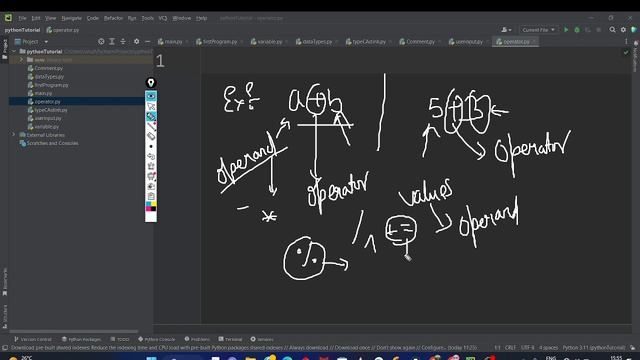Open Project panel options gear
640x360 pixels.
[136, 41]
